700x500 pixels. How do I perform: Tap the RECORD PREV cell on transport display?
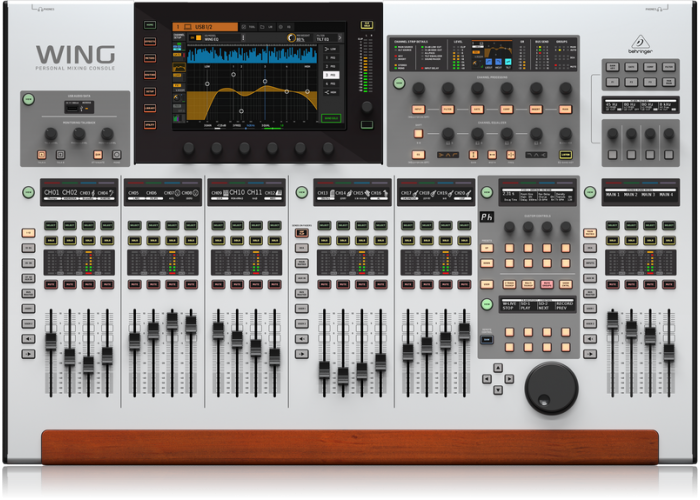[x=564, y=305]
